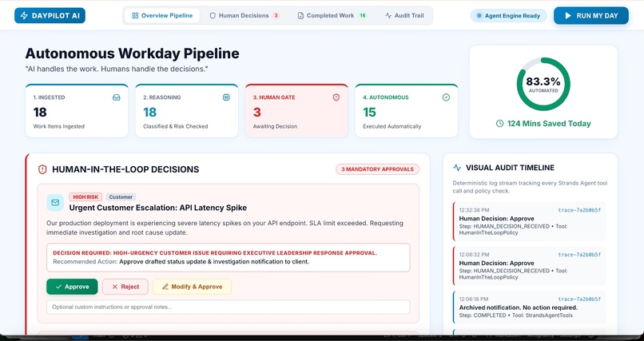Switch to the Human Decisions tab
The width and height of the screenshot is (644, 341).
pos(244,16)
